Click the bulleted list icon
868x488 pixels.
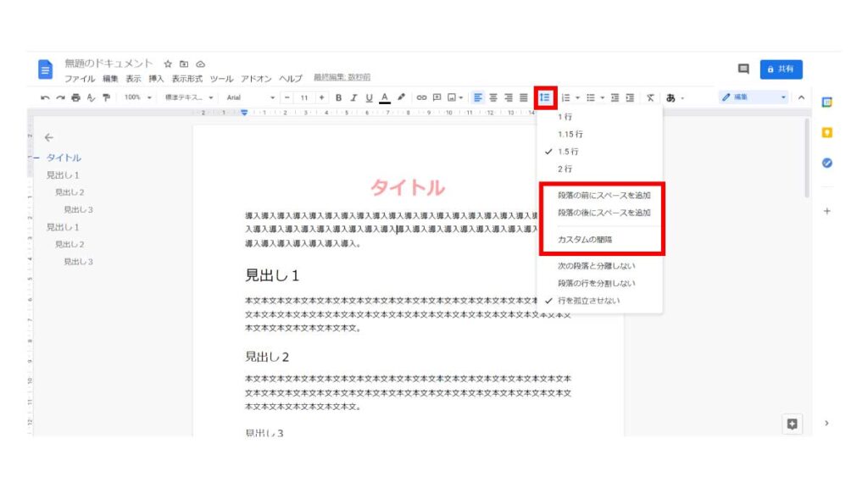point(591,98)
